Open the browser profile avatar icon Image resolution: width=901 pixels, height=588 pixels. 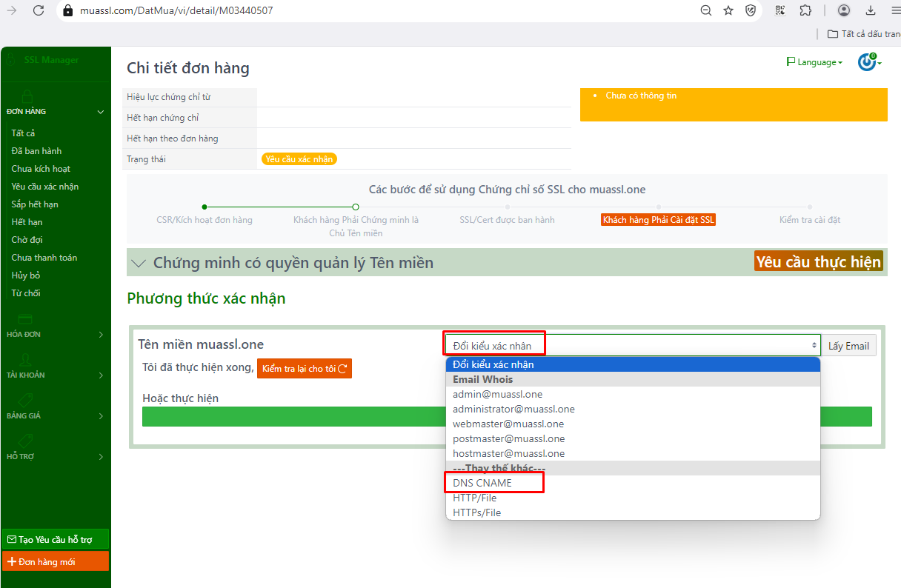point(844,10)
